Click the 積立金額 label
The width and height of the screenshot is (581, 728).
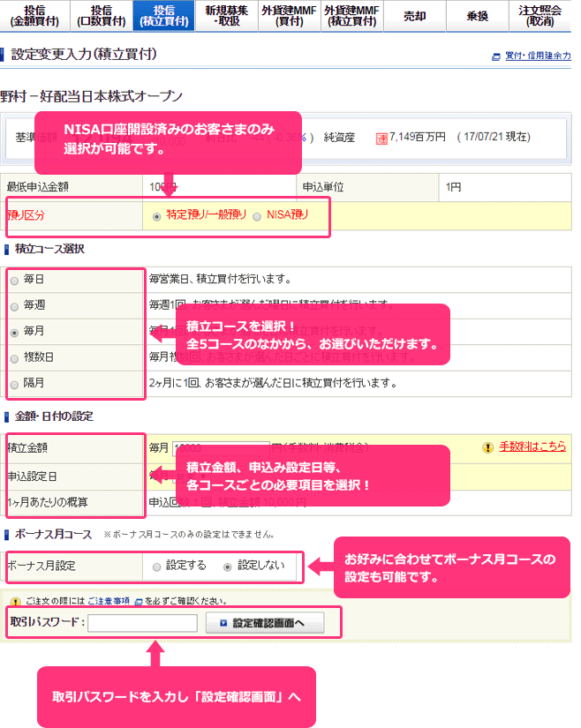27,447
